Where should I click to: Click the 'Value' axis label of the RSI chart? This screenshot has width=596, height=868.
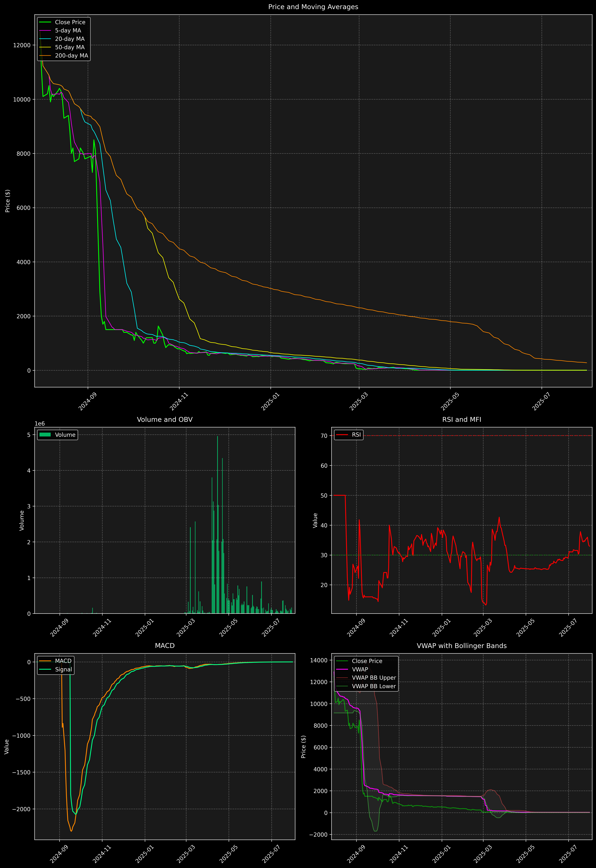click(x=315, y=520)
